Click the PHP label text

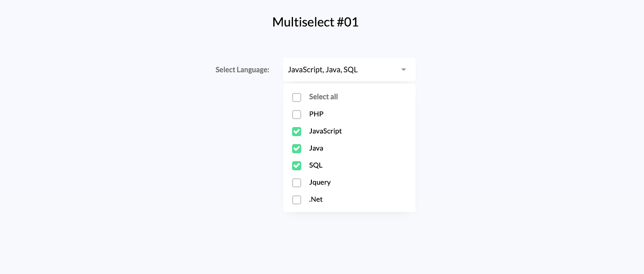316,114
